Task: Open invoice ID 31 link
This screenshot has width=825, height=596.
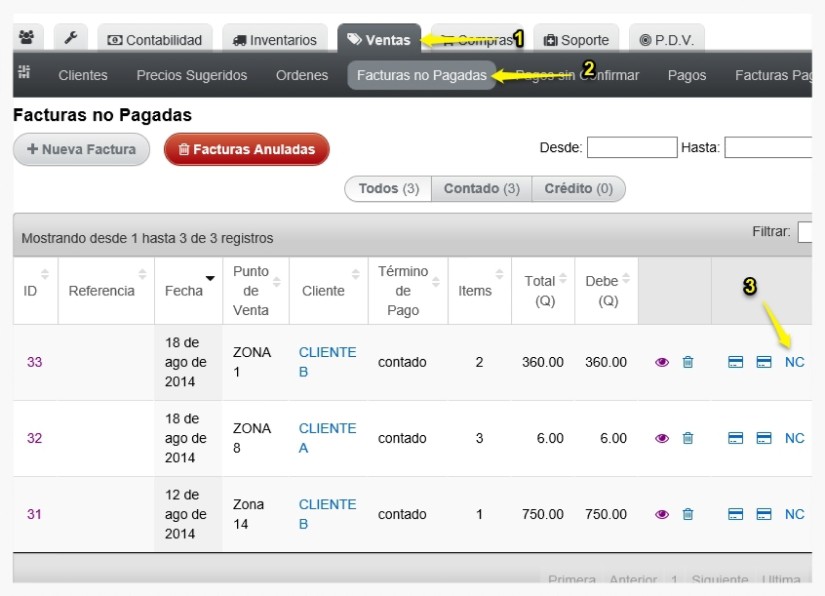Action: 34,514
